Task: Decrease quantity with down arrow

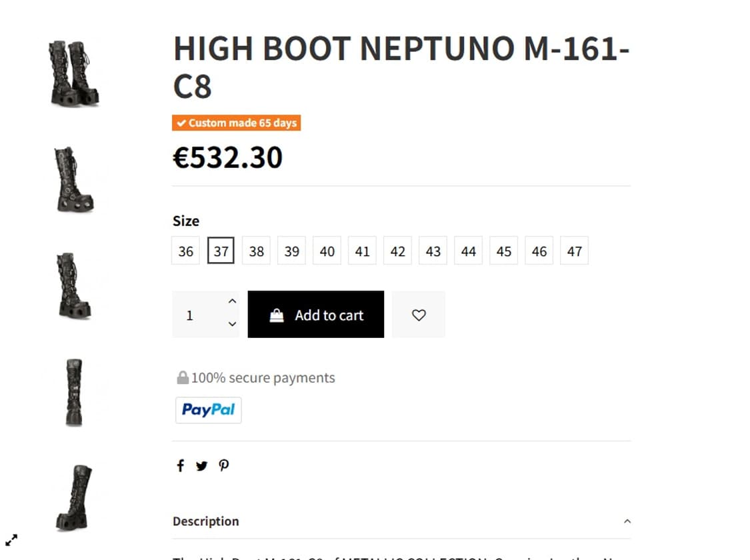Action: pyautogui.click(x=232, y=325)
